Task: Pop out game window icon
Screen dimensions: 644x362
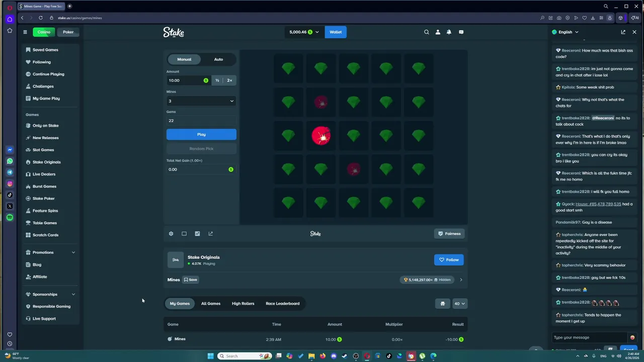Action: [210, 234]
